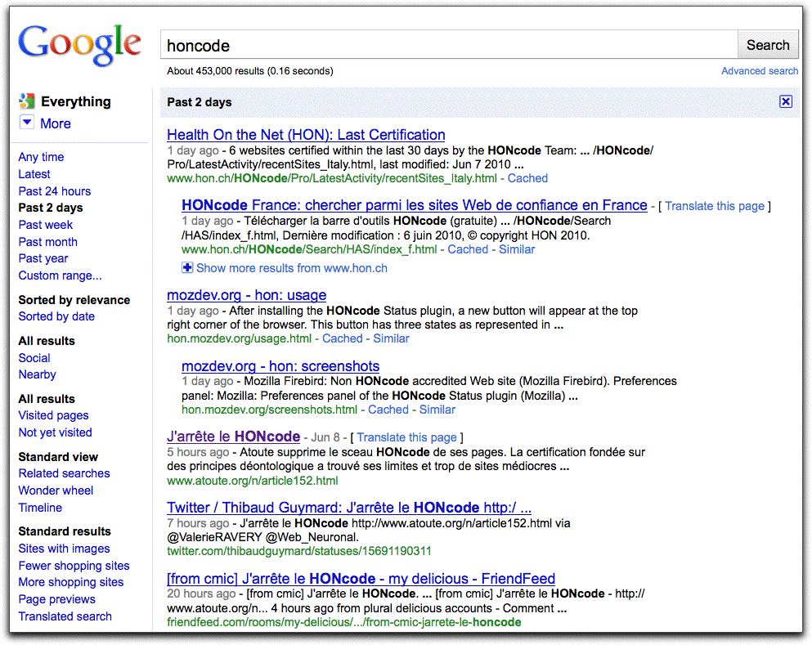Translate the J'arrête le HONcode page
This screenshot has width=812, height=645.
(x=407, y=437)
